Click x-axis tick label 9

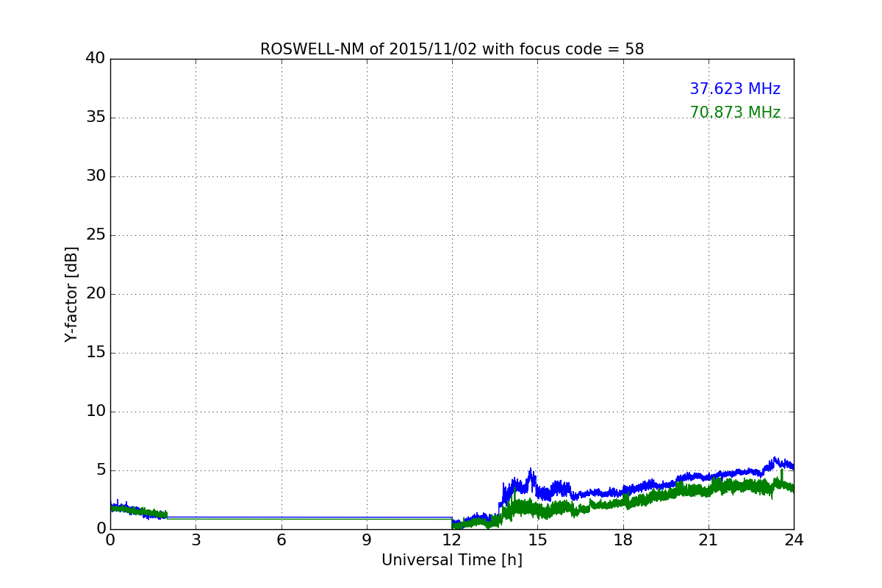(x=367, y=539)
